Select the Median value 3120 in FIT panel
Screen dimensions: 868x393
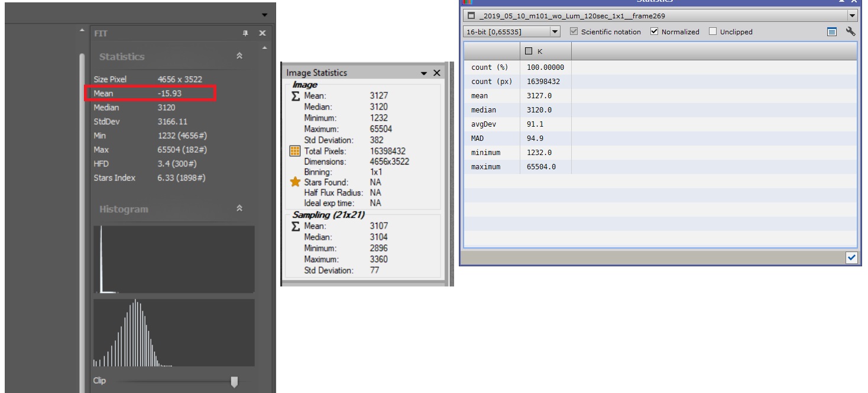[167, 108]
